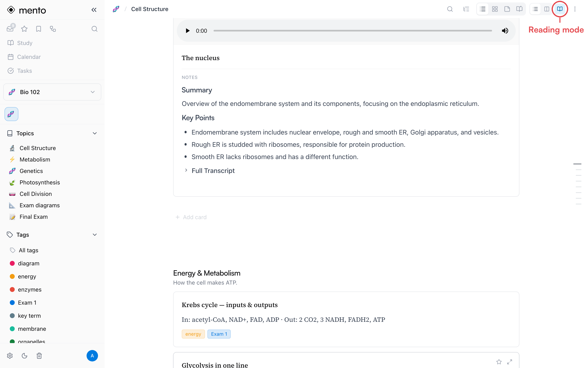The height and width of the screenshot is (368, 588).
Task: Switch to list view in the view switcher
Action: point(483,9)
